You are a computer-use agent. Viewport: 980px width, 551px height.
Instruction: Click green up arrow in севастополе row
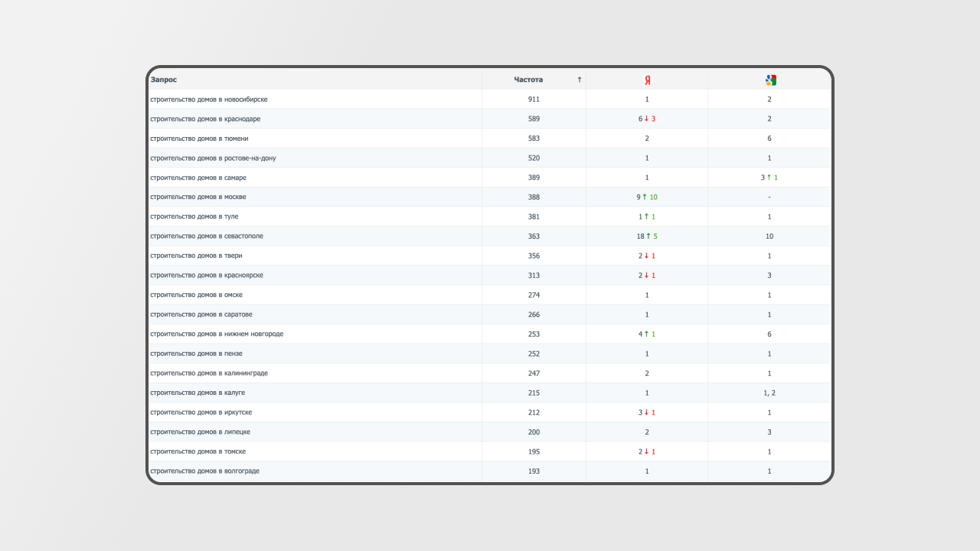pos(648,236)
